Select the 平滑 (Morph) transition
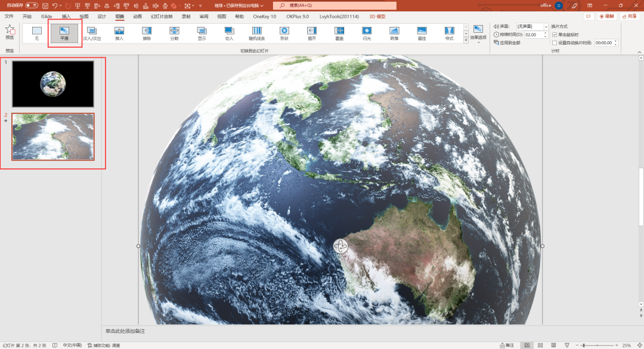 tap(64, 33)
